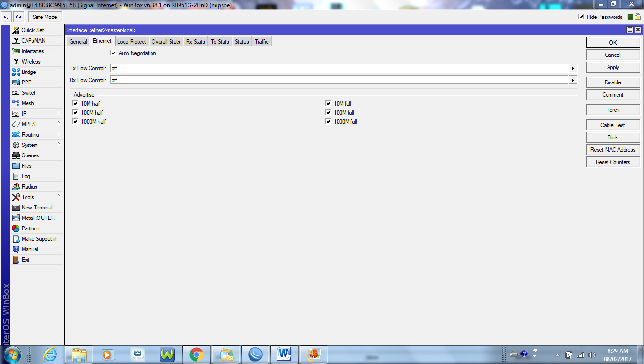Expand Routing submenu in sidebar
This screenshot has height=364, width=644.
59,134
